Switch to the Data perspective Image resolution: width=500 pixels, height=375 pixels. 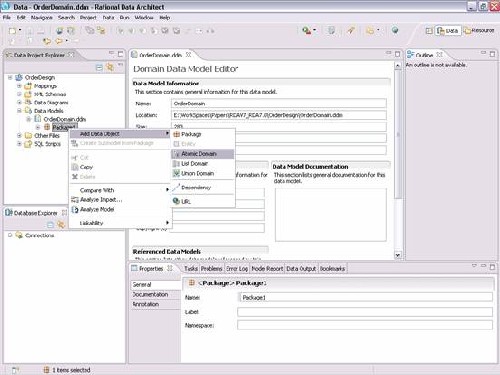[448, 31]
